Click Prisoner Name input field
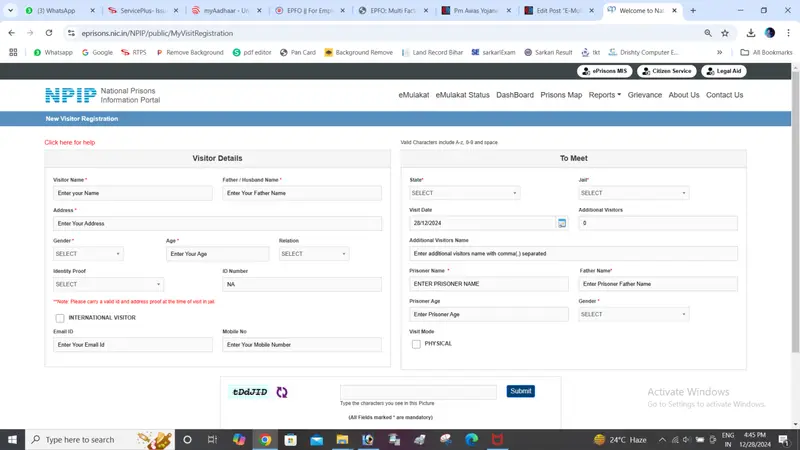The width and height of the screenshot is (800, 450). click(489, 284)
